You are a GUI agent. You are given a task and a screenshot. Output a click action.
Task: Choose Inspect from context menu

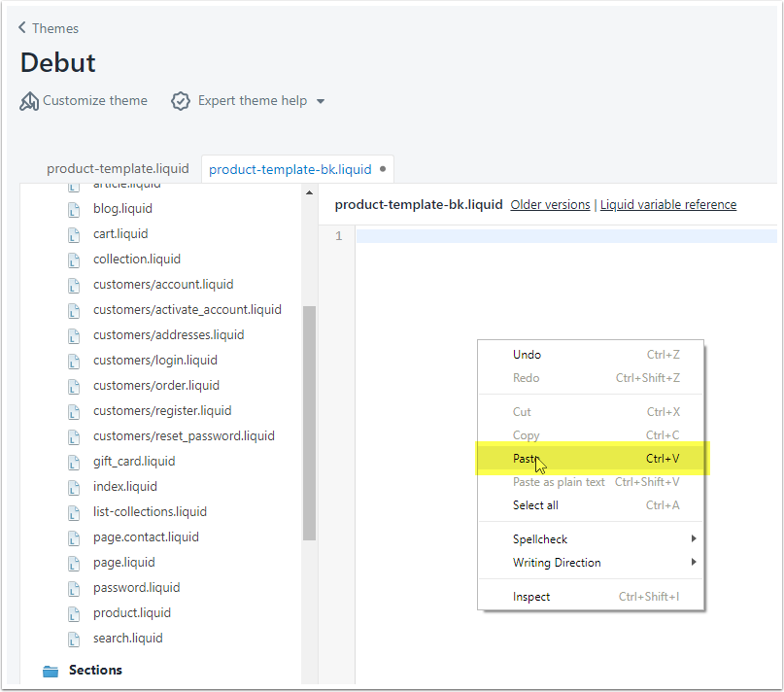click(x=591, y=597)
